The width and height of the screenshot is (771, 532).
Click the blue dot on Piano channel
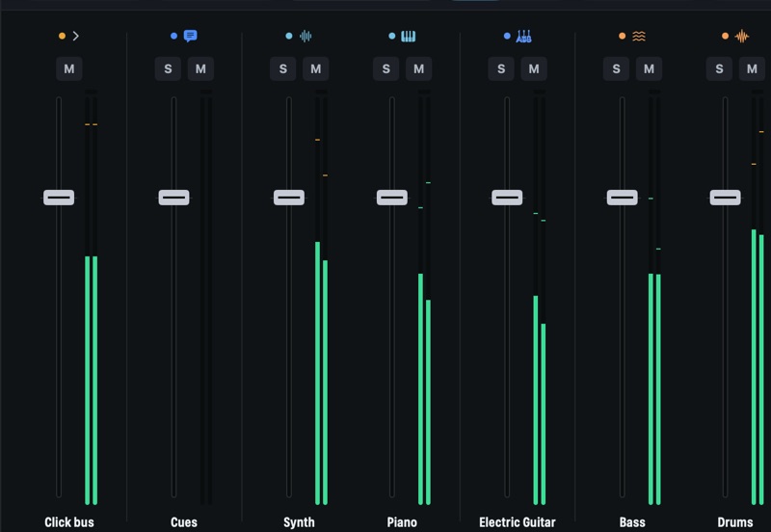[x=392, y=36]
